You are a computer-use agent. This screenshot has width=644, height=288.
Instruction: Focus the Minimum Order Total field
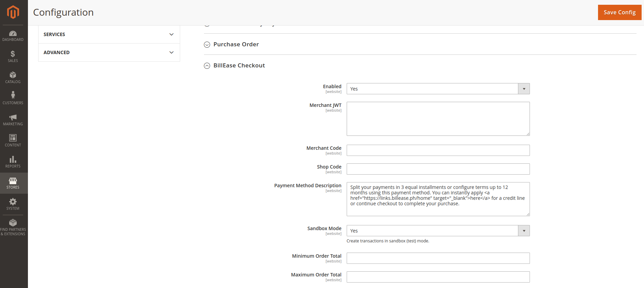tap(438, 258)
